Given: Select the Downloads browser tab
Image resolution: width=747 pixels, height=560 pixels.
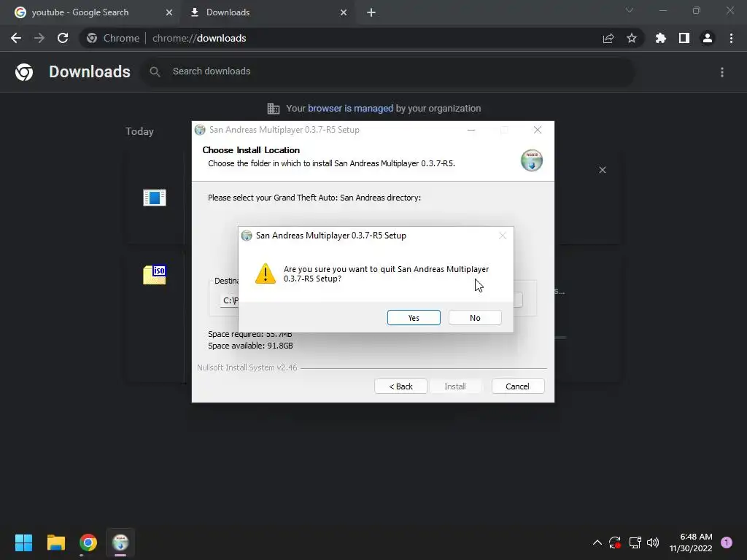Looking at the screenshot, I should pyautogui.click(x=268, y=12).
